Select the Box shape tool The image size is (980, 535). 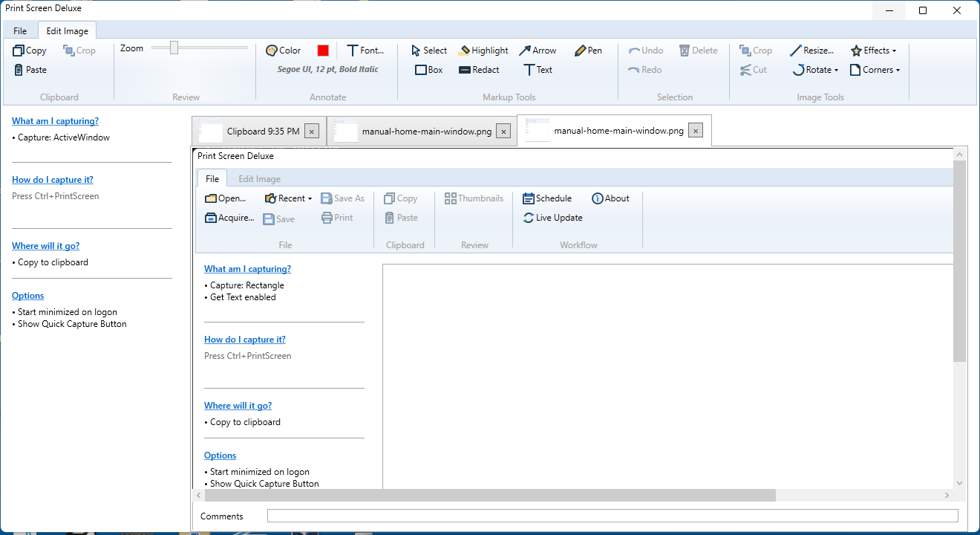click(428, 70)
